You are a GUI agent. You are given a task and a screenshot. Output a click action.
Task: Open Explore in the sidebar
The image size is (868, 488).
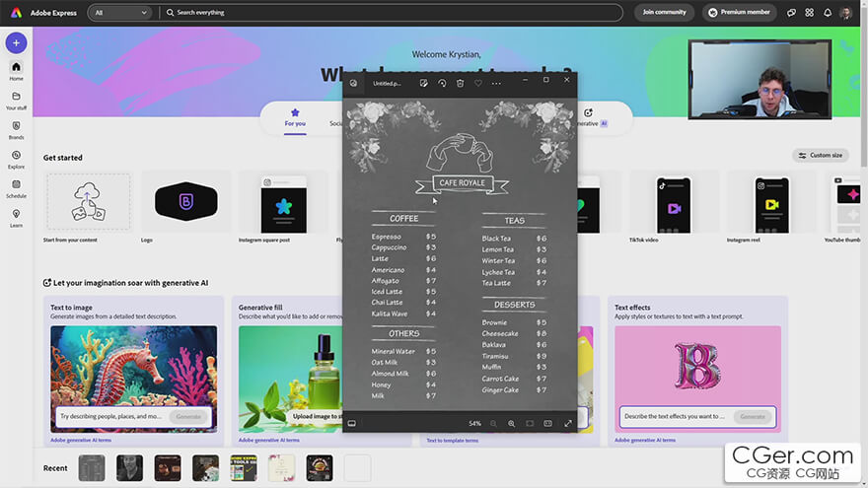pyautogui.click(x=16, y=160)
